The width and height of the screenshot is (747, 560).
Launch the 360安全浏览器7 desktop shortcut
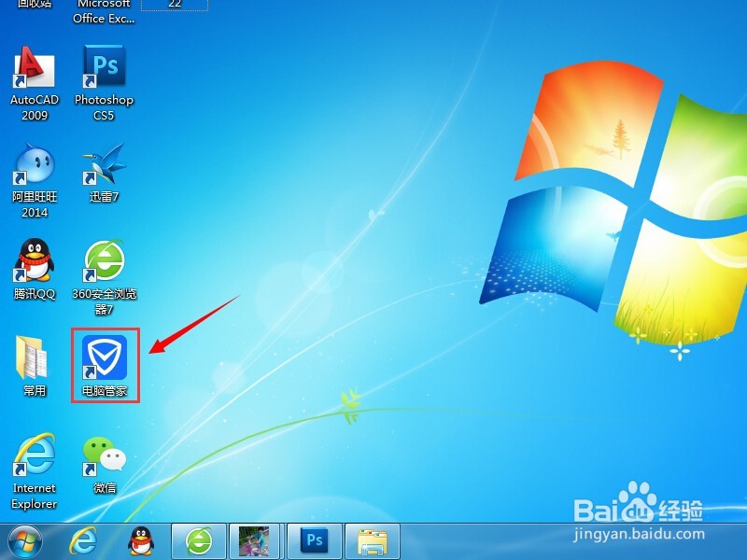tap(104, 277)
